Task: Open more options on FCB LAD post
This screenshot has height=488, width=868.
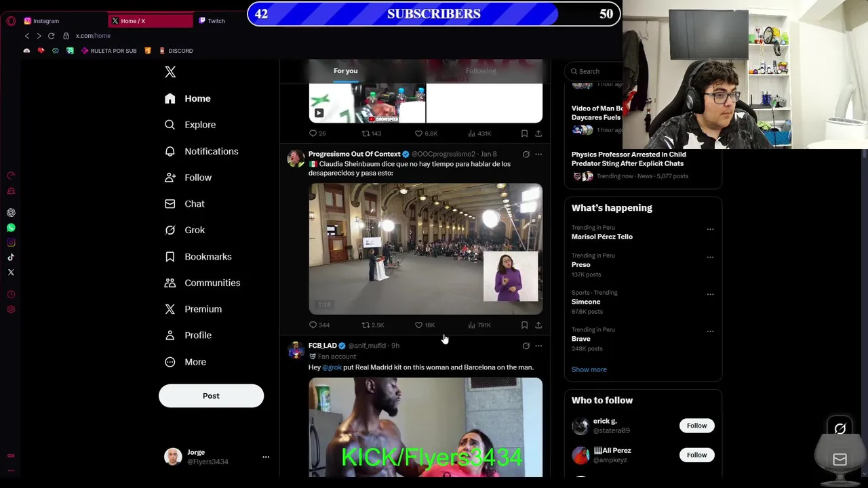Action: 538,346
